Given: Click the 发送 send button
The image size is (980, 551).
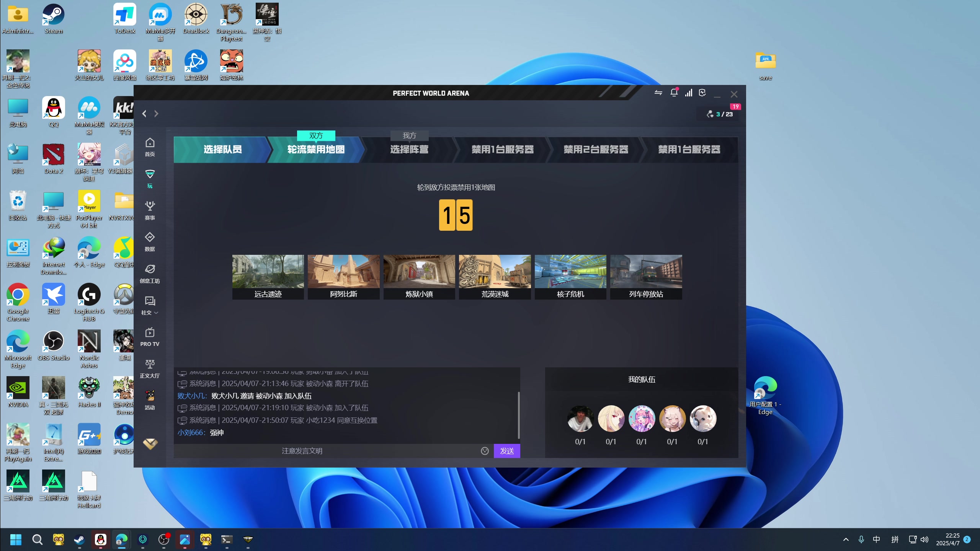Looking at the screenshot, I should [507, 451].
